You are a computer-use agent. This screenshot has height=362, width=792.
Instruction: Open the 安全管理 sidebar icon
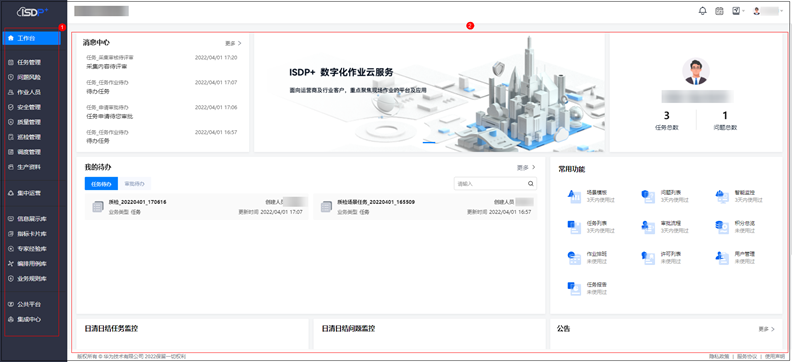coord(11,107)
